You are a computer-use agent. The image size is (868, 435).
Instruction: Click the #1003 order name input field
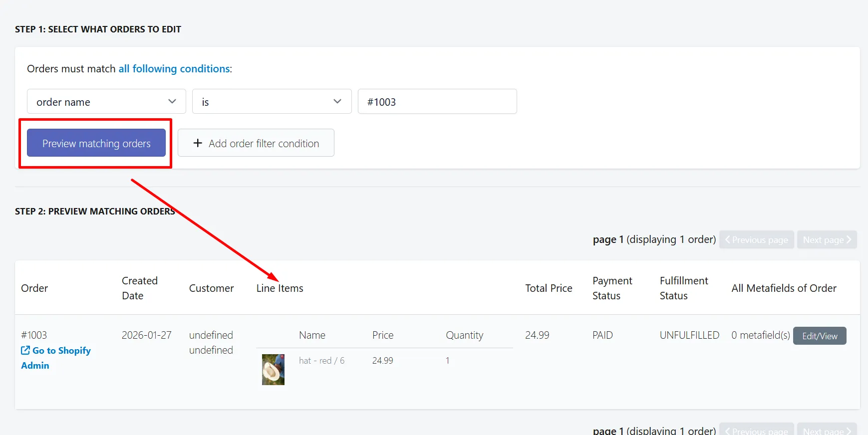pos(437,101)
